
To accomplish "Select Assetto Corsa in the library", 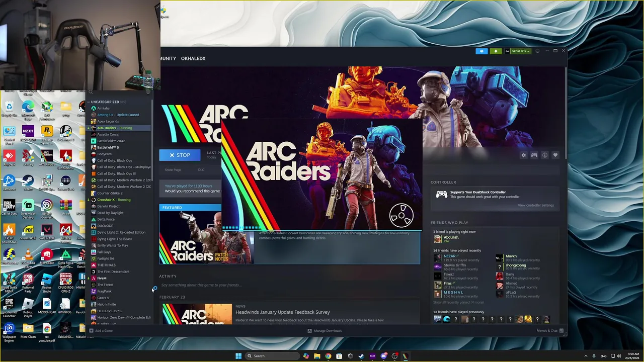I will pyautogui.click(x=105, y=134).
